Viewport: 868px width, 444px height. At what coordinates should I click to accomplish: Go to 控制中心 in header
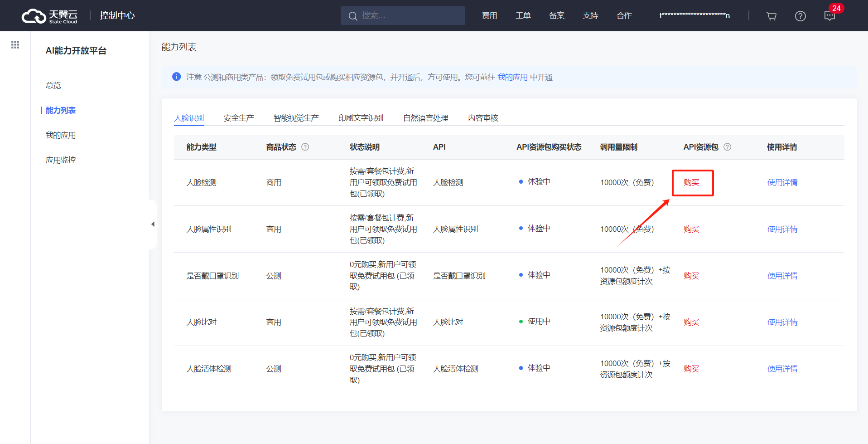(x=117, y=15)
